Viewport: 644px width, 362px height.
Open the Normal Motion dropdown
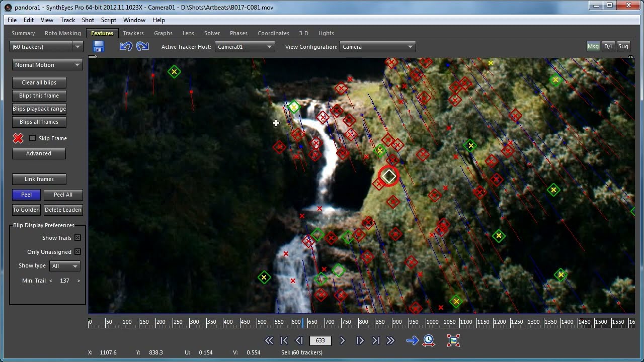(x=47, y=65)
